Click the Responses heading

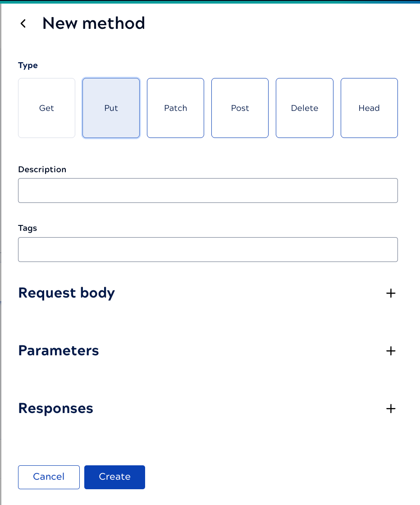[x=55, y=409]
